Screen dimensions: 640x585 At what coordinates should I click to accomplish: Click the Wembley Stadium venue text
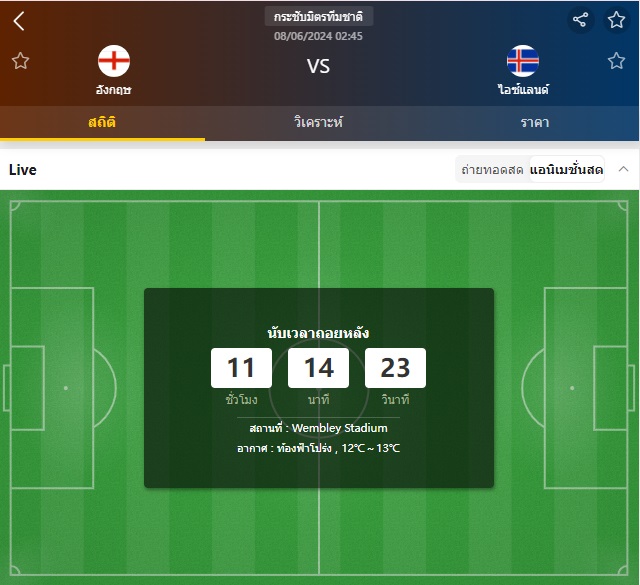[340, 428]
